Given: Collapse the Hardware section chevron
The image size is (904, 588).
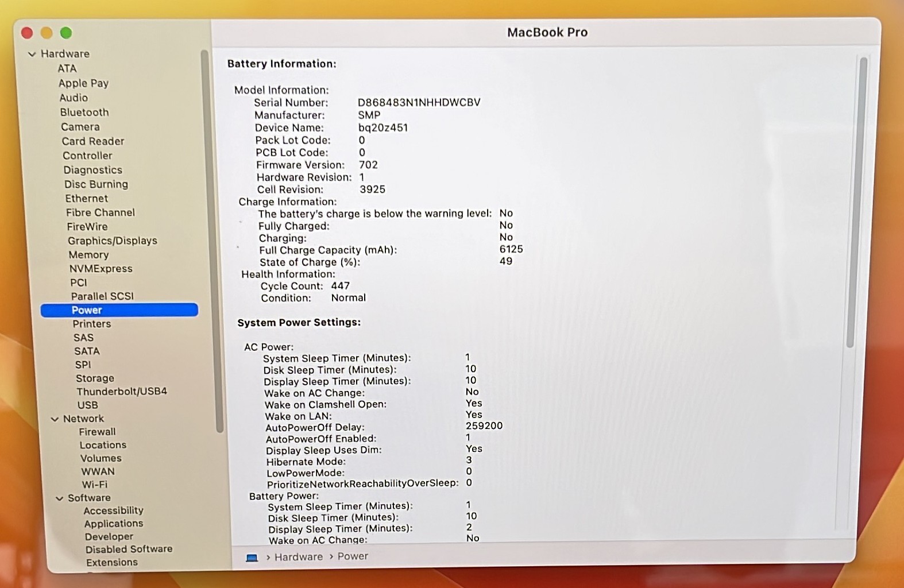Looking at the screenshot, I should (32, 54).
